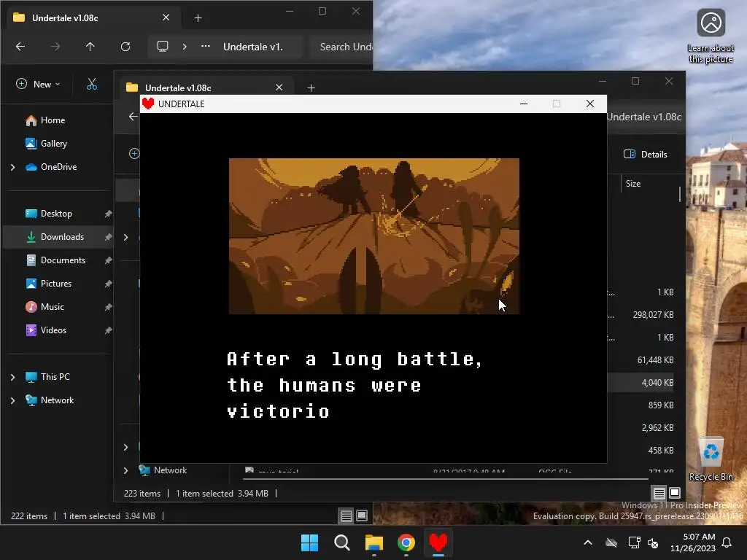Switch middle Explorer to large thumbnails view
The width and height of the screenshot is (747, 560).
point(675,493)
